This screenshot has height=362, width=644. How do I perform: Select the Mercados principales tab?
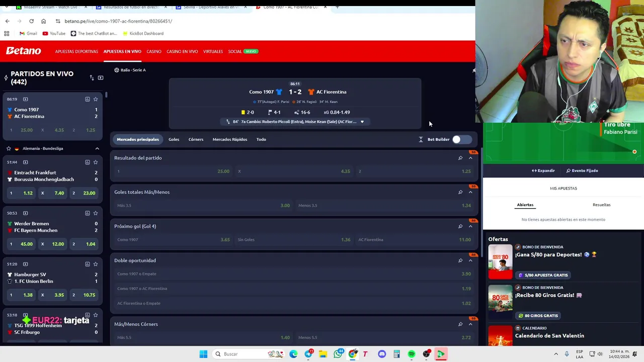click(x=138, y=139)
